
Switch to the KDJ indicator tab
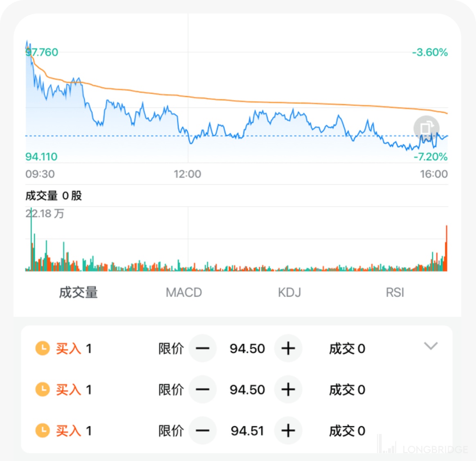click(x=289, y=293)
